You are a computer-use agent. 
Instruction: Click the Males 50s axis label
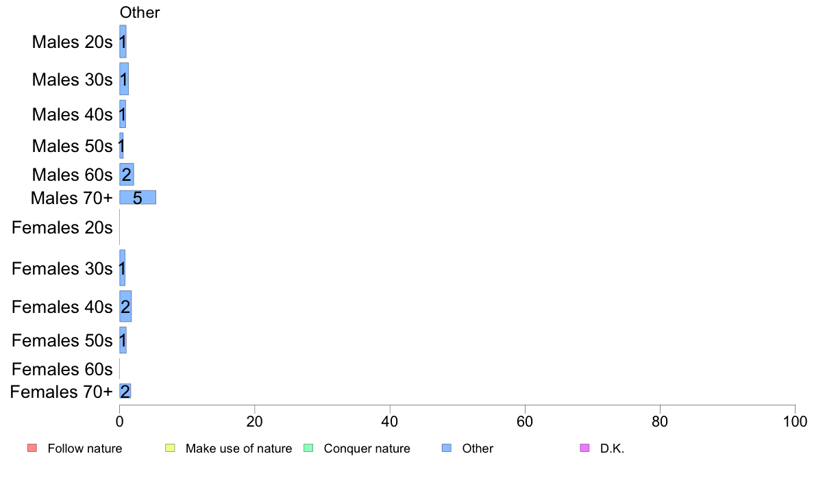(x=72, y=146)
